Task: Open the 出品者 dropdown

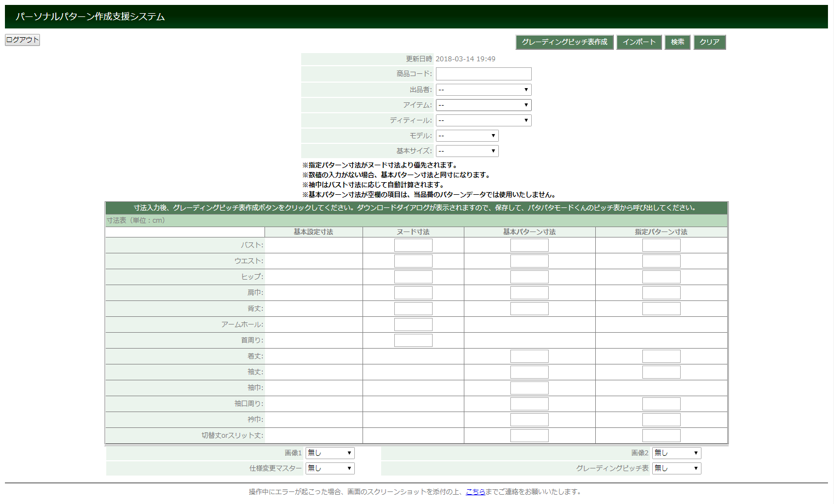Action: click(484, 90)
